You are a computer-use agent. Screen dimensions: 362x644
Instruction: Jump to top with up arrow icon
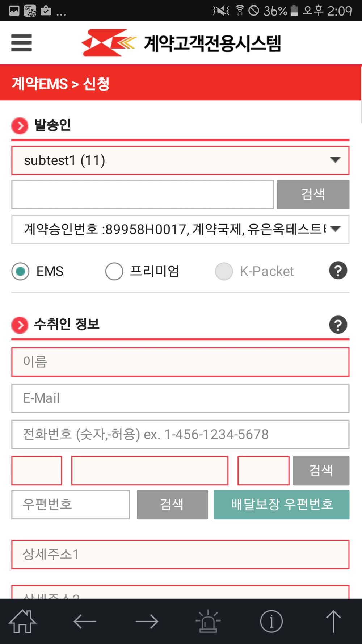click(333, 621)
